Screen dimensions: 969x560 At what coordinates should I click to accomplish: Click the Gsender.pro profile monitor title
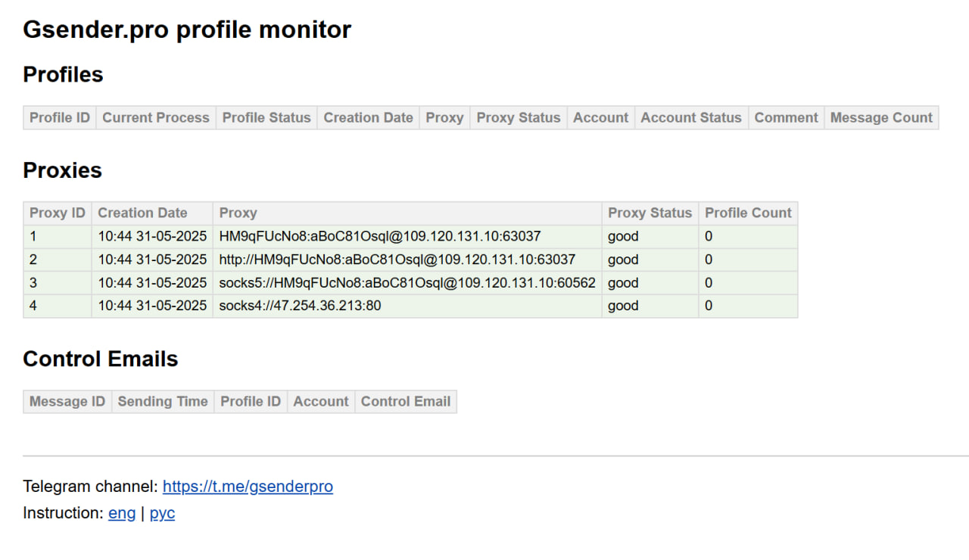click(187, 30)
